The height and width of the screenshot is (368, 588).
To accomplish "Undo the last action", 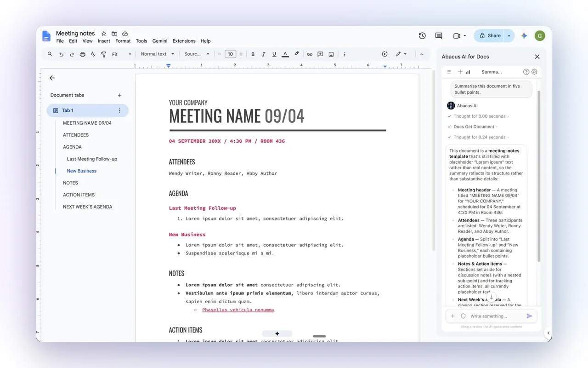I will (61, 54).
